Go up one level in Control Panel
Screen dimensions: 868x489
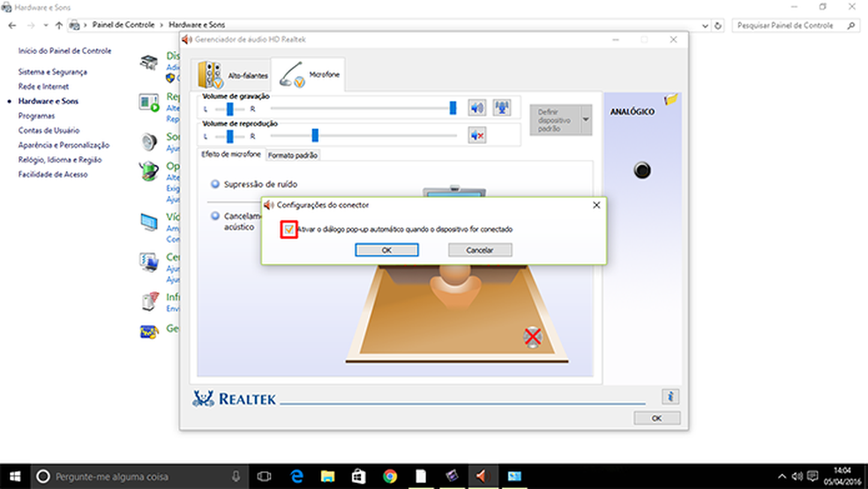[59, 26]
